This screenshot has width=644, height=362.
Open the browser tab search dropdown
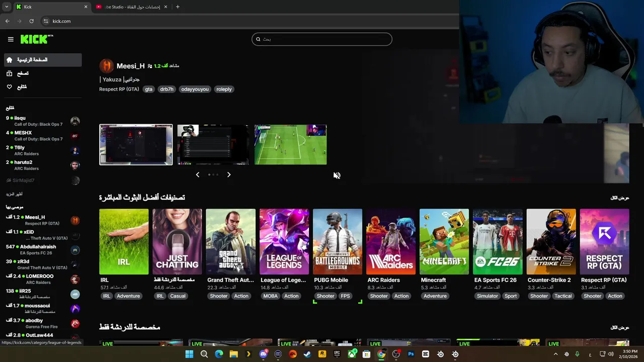click(7, 7)
